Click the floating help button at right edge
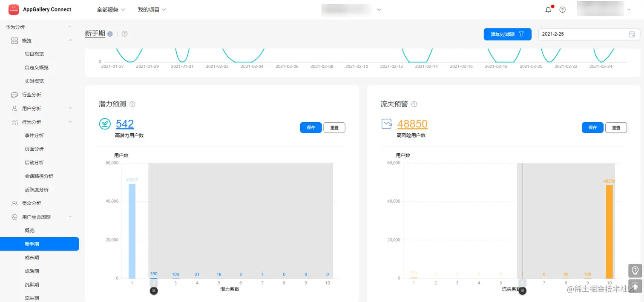 coord(635,270)
